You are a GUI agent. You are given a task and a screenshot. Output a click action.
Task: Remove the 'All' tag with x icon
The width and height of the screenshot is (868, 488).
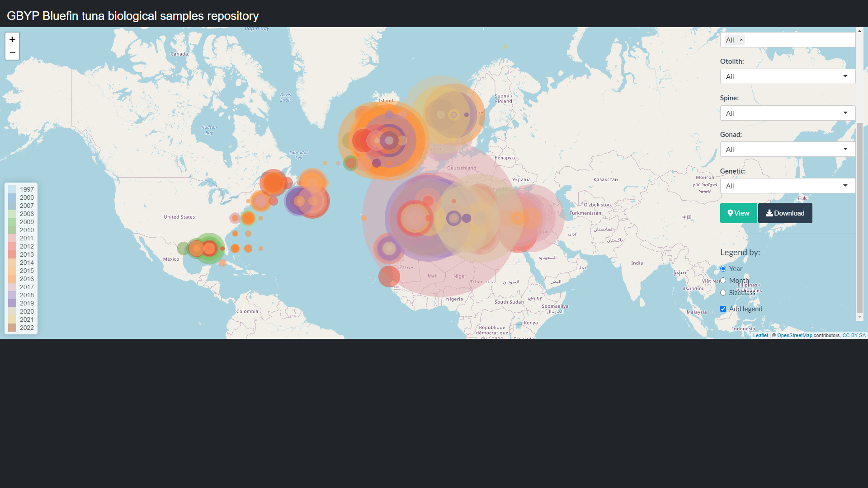[x=741, y=40]
